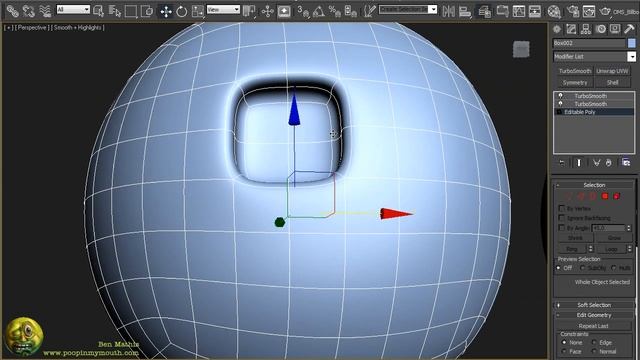The height and width of the screenshot is (360, 640).
Task: Open the reference coordinate 'View' dropdown
Action: point(223,9)
